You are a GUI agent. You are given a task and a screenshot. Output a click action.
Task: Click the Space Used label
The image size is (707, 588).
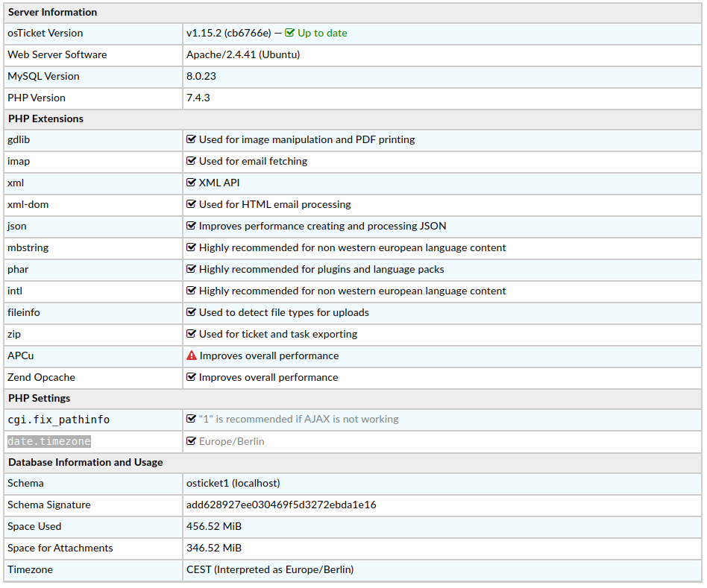tap(34, 527)
